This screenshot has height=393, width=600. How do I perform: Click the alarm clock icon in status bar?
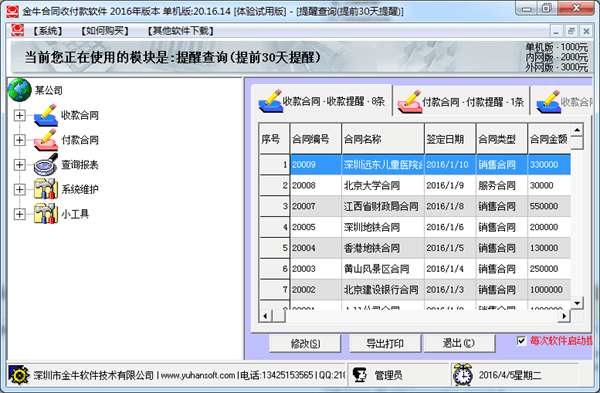[463, 375]
